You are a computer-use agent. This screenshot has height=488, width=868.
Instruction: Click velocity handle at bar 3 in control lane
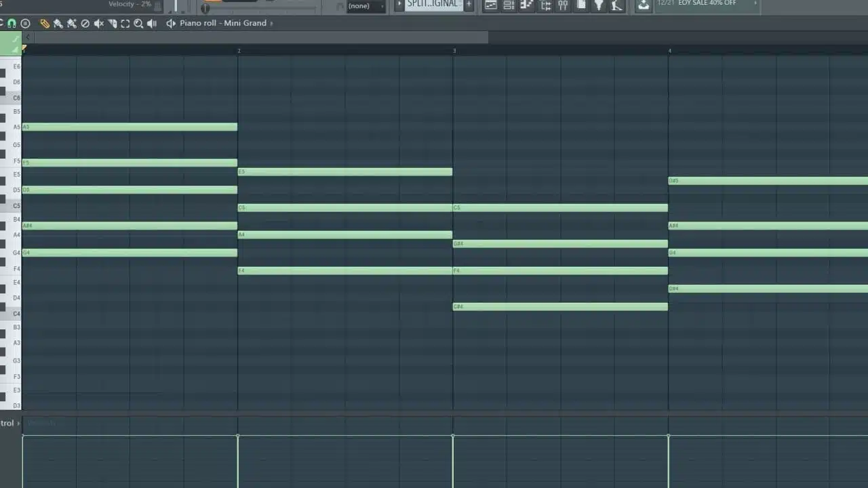453,436
